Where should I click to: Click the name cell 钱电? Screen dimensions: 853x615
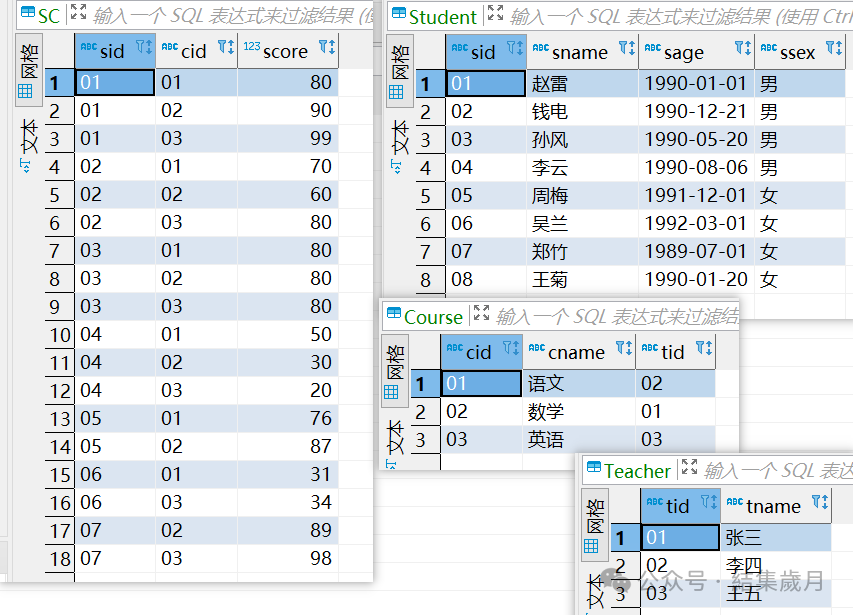pyautogui.click(x=583, y=111)
